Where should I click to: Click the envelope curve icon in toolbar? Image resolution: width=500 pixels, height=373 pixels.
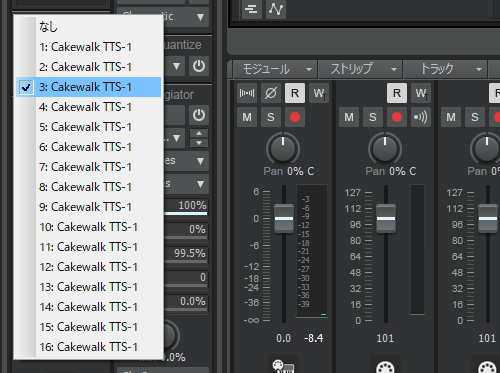(x=276, y=9)
